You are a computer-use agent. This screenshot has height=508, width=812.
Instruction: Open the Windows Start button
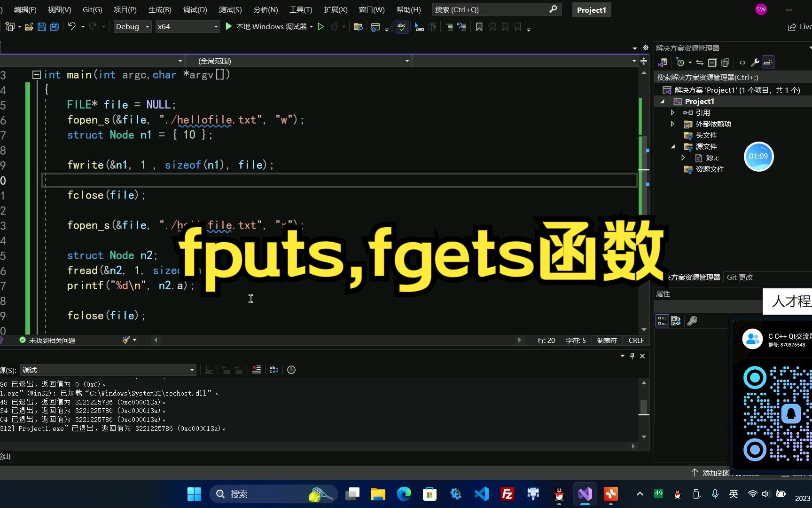click(194, 494)
